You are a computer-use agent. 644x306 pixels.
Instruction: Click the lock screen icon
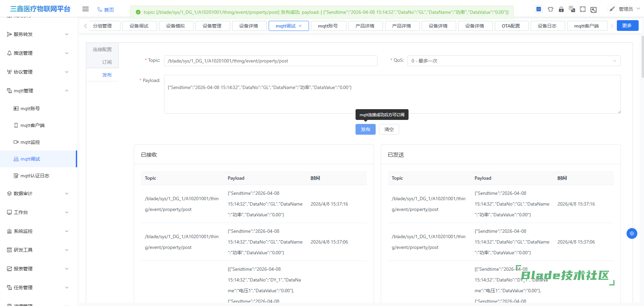561,9
